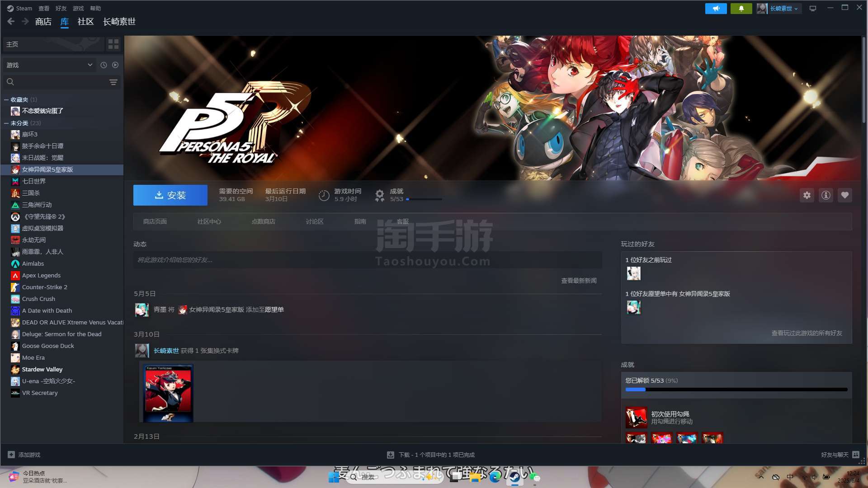The width and height of the screenshot is (868, 488).
Task: Click the main page vertical scrollbar
Action: [864, 80]
